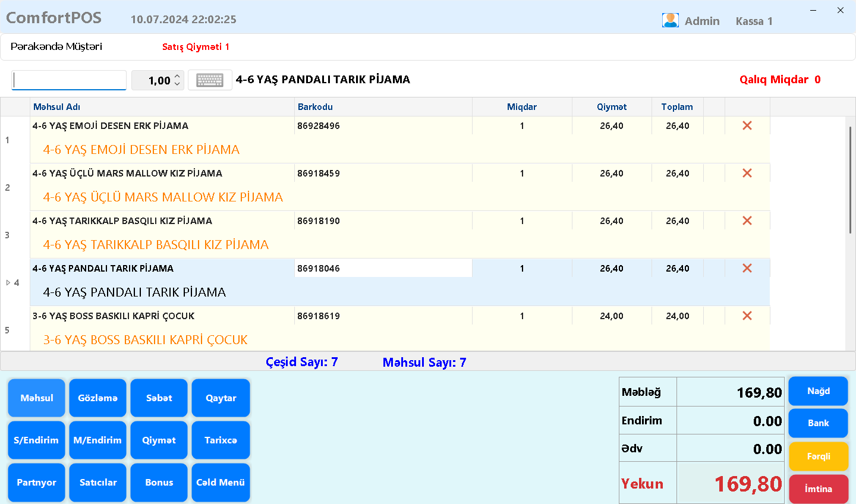
Task: Expand row 4 indicator arrow
Action: tap(8, 282)
